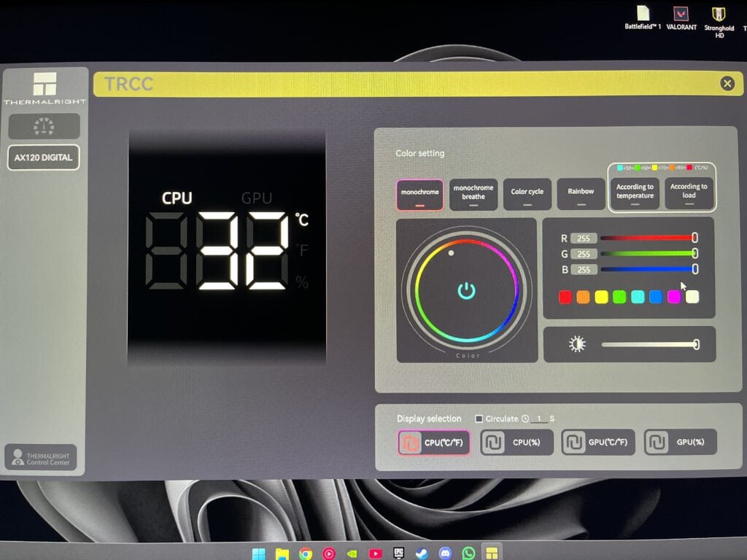The image size is (747, 560).
Task: Click the Thermalright Control Center account icon
Action: [17, 459]
